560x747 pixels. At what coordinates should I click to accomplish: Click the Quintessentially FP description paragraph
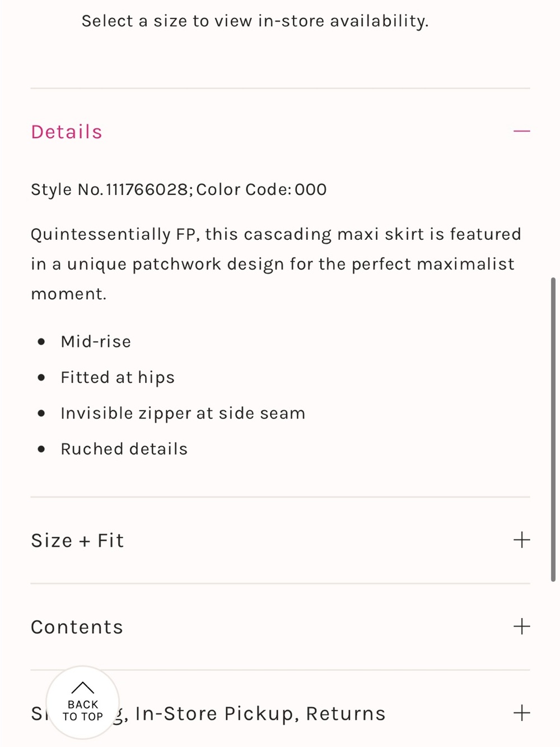276,263
